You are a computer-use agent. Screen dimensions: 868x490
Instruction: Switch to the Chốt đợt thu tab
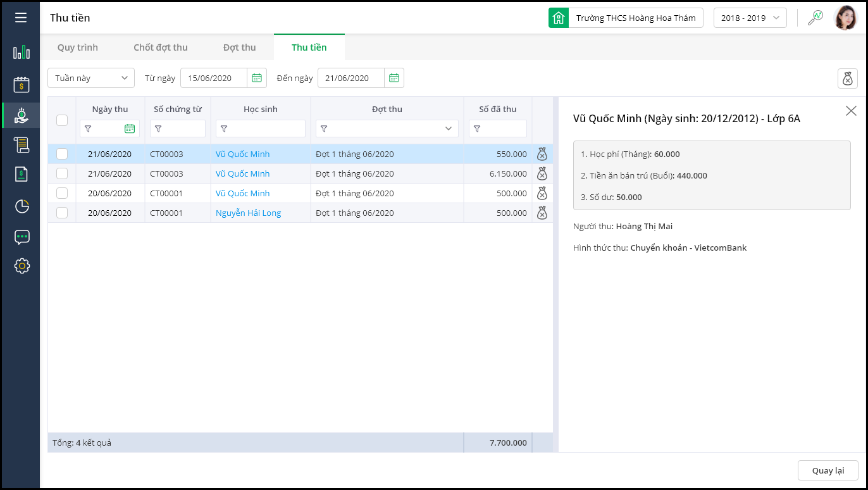pyautogui.click(x=161, y=47)
